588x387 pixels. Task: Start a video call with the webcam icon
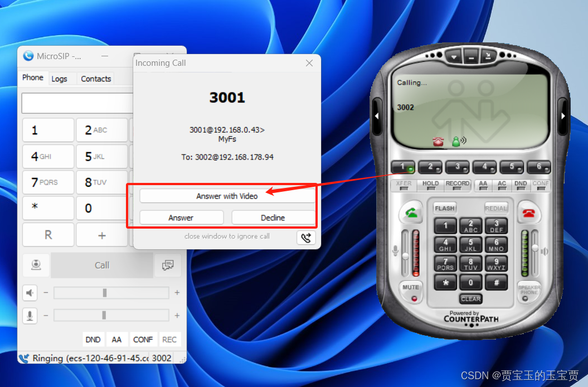click(x=36, y=265)
